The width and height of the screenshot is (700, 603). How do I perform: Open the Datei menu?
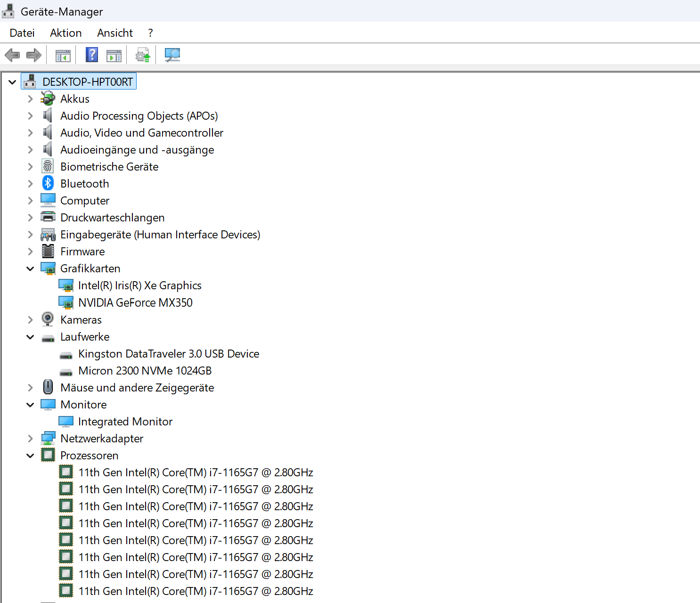pos(22,33)
